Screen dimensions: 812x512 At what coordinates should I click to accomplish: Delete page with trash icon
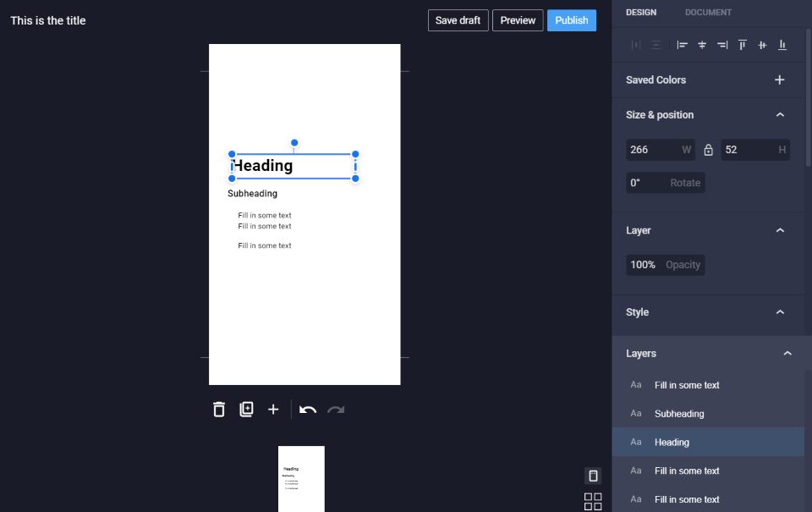point(219,410)
